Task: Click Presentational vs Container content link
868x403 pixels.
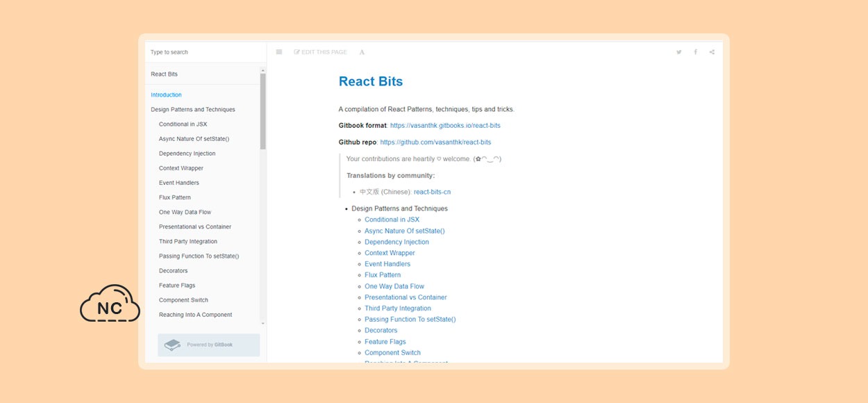Action: tap(406, 297)
